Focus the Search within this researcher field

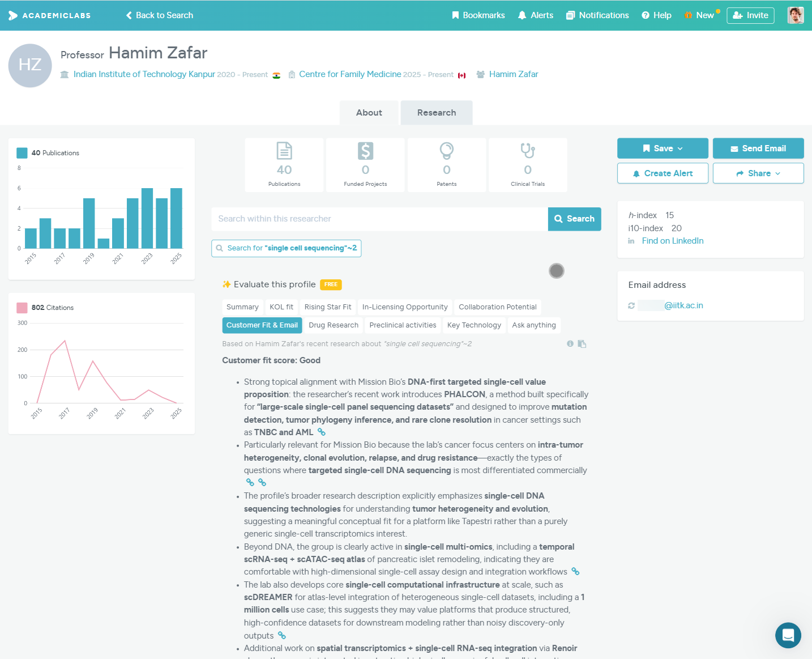(x=379, y=219)
